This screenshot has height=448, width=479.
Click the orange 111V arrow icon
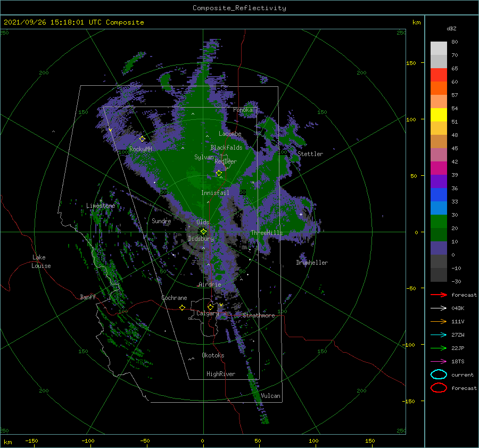(x=439, y=321)
